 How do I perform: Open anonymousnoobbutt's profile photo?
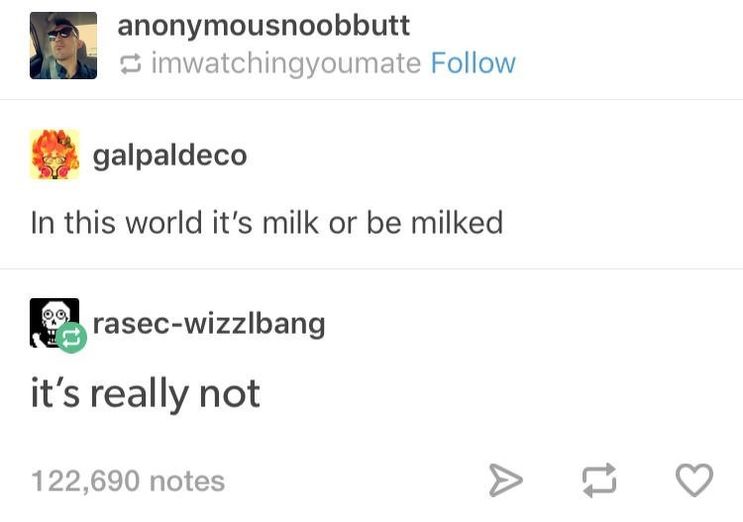[x=63, y=45]
